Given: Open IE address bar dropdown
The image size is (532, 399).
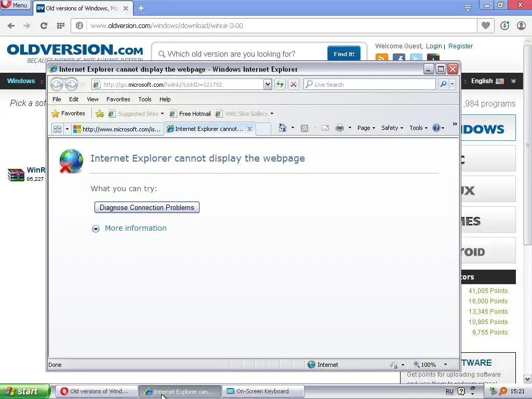Looking at the screenshot, I should (268, 84).
